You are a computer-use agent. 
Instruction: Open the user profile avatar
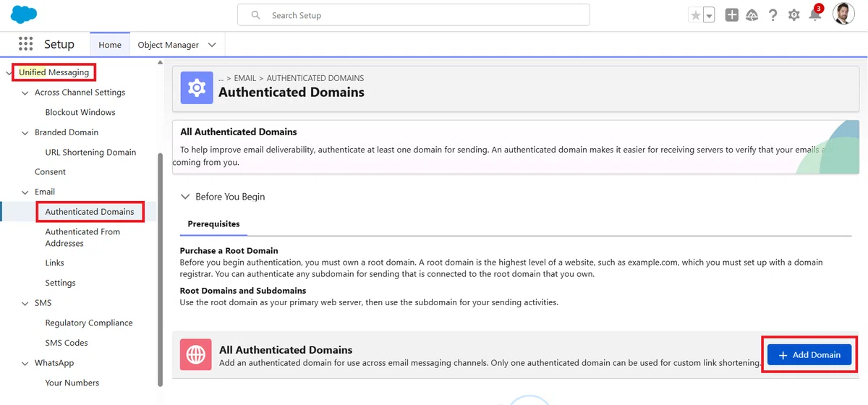pyautogui.click(x=843, y=14)
